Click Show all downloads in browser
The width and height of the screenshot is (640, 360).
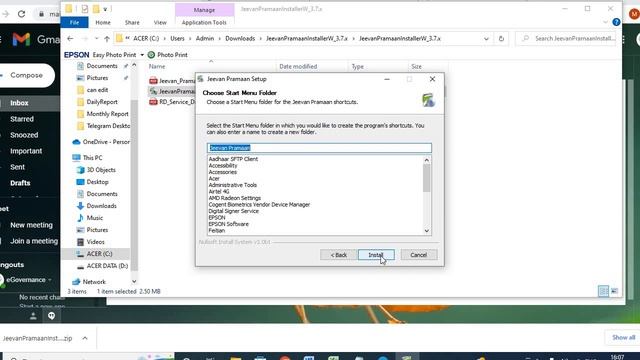(623, 337)
